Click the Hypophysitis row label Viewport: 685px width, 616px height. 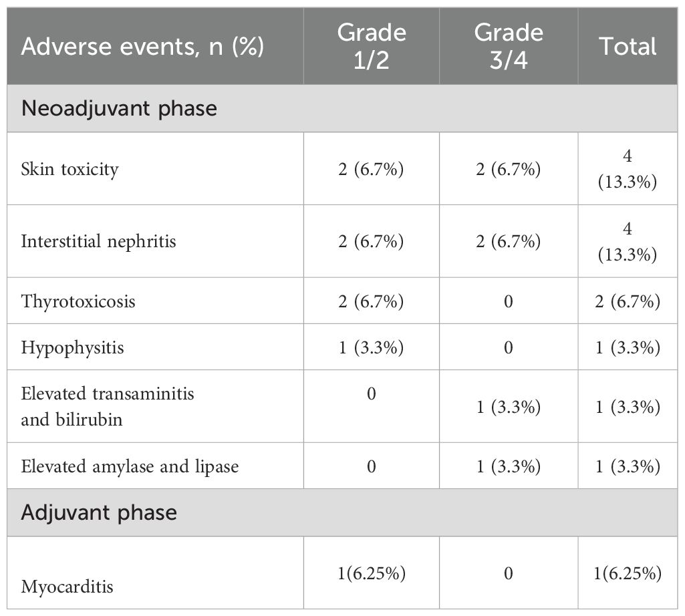(x=73, y=348)
